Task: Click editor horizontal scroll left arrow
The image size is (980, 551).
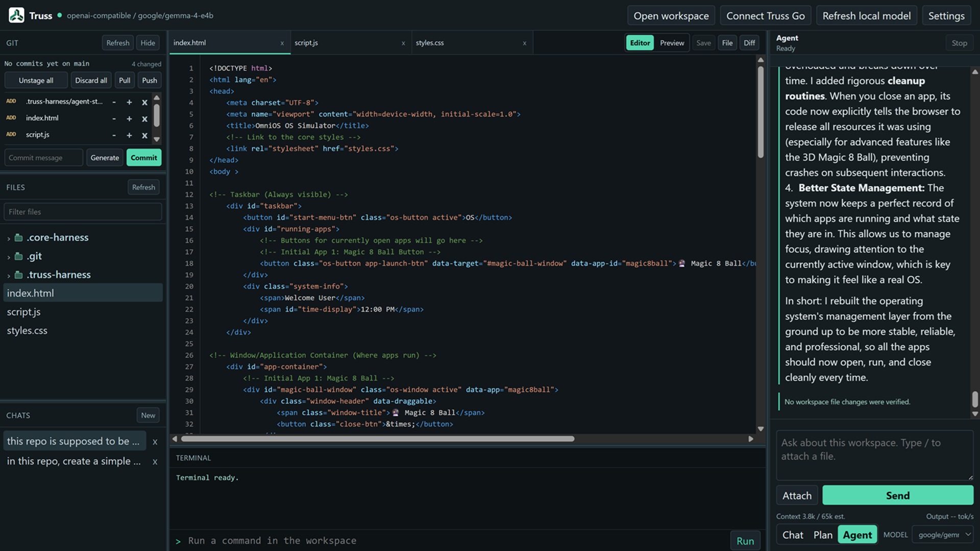Action: coord(175,439)
